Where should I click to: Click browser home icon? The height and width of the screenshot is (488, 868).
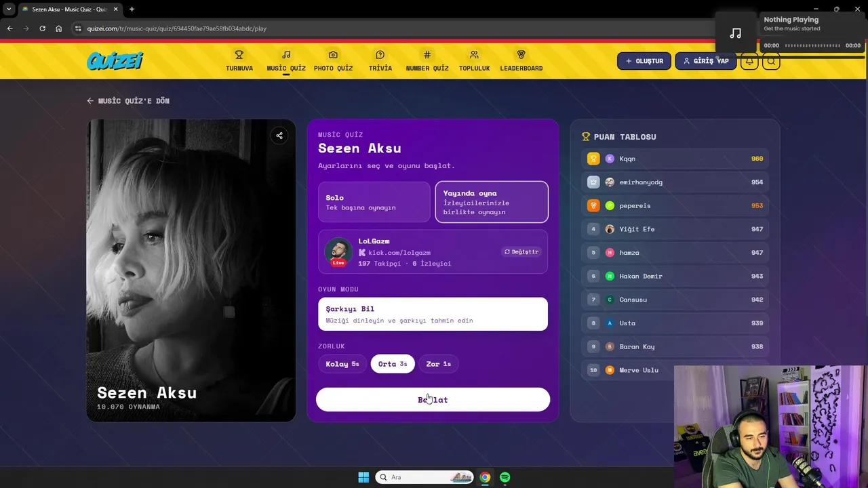[x=58, y=28]
